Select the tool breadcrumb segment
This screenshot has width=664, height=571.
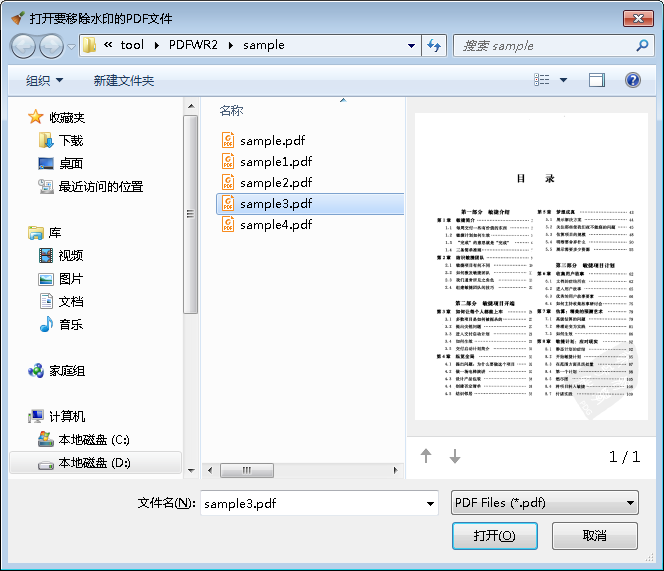pyautogui.click(x=132, y=45)
